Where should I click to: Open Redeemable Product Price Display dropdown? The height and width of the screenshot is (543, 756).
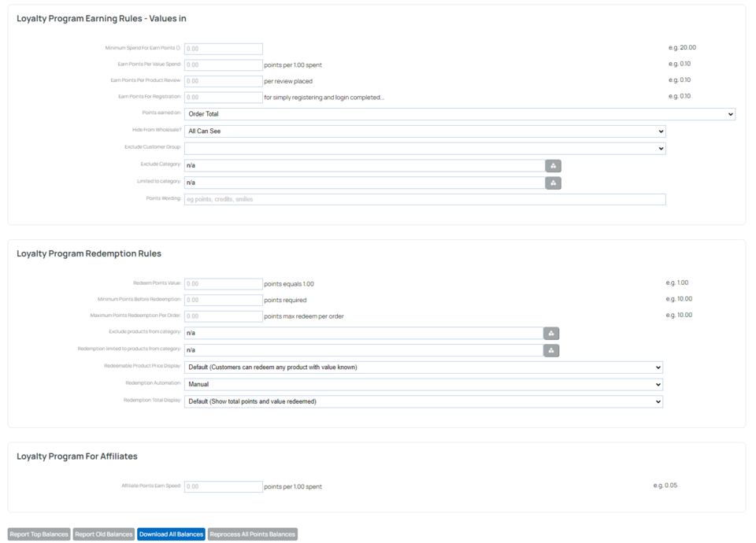423,368
